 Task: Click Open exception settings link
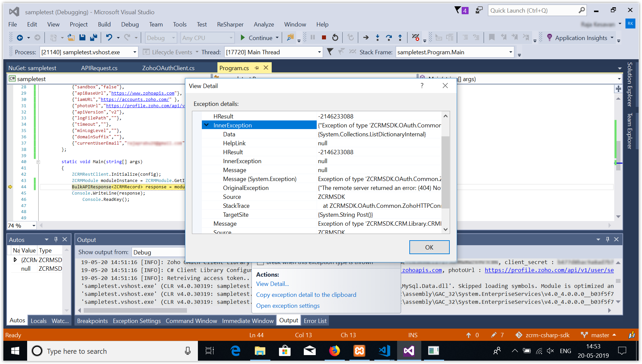point(288,305)
